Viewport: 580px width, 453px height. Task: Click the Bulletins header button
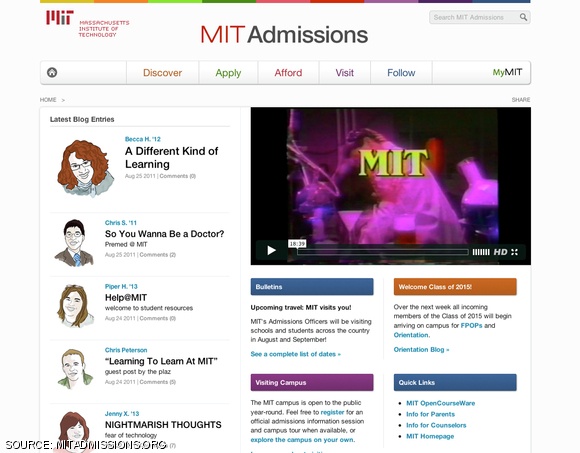coord(312,287)
